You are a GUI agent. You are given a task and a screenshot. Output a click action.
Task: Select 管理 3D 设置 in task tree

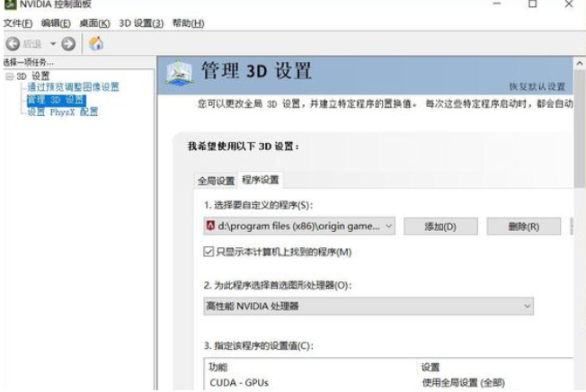[x=57, y=100]
